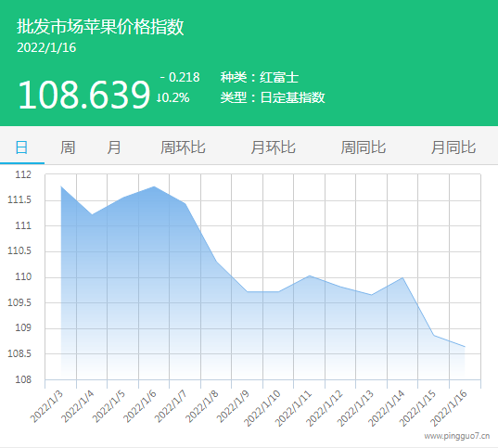Switch to 月环比 month-over-month tab

(273, 147)
